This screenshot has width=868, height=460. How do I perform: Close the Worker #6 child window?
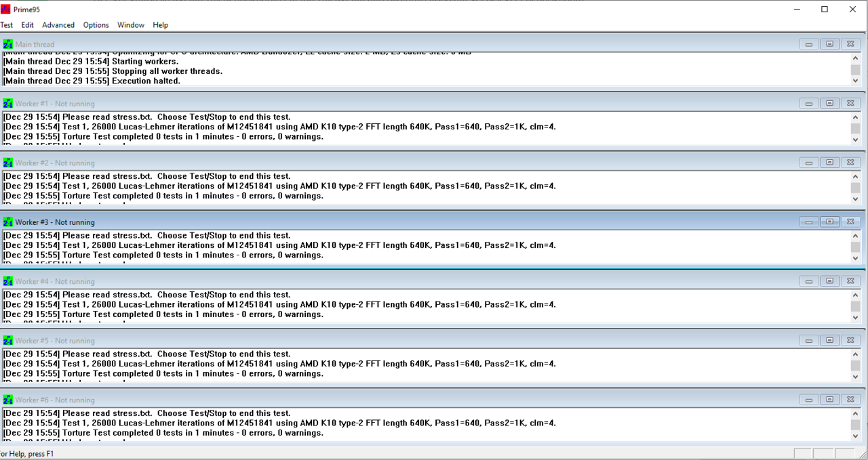(x=850, y=400)
